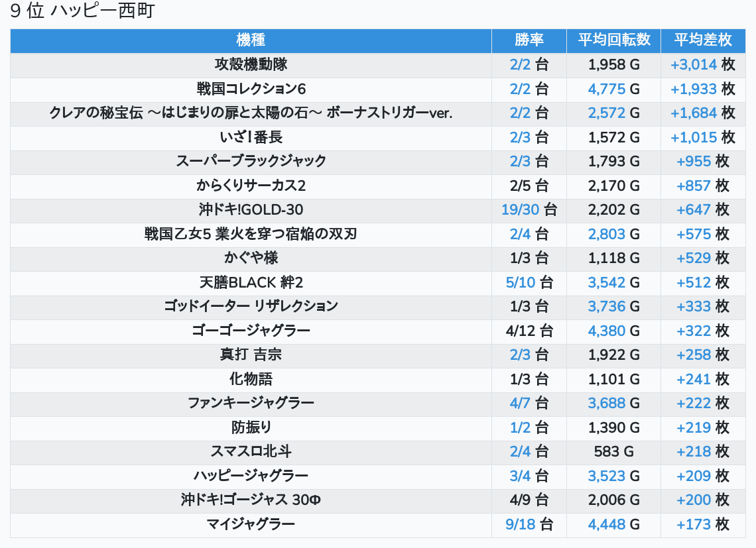The width and height of the screenshot is (756, 548).
Task: Click the 4/12 台 win rate cell
Action: tap(529, 331)
